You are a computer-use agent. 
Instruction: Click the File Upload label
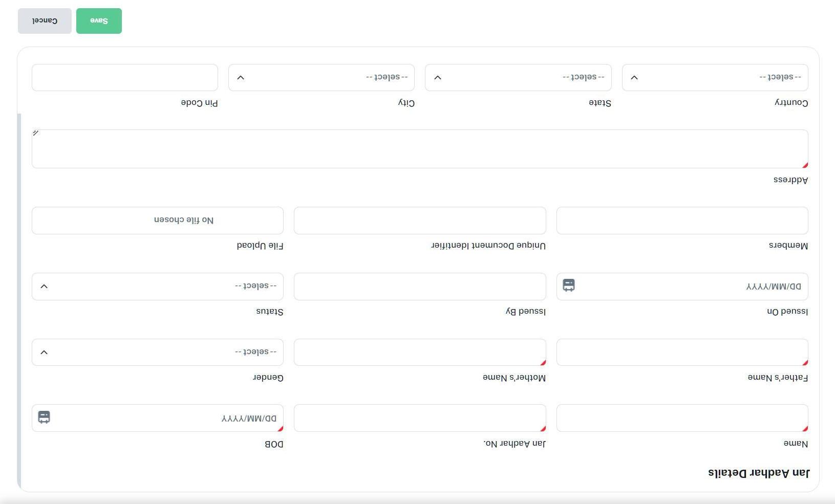(260, 246)
